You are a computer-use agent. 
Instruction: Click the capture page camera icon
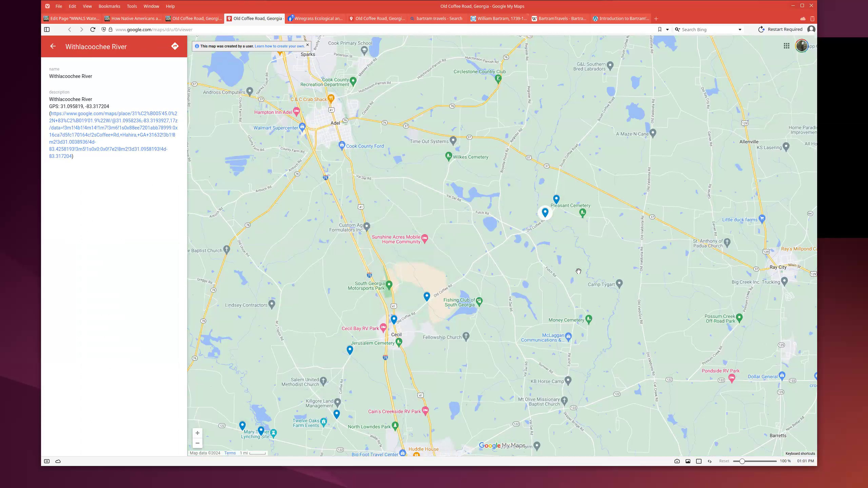(677, 461)
